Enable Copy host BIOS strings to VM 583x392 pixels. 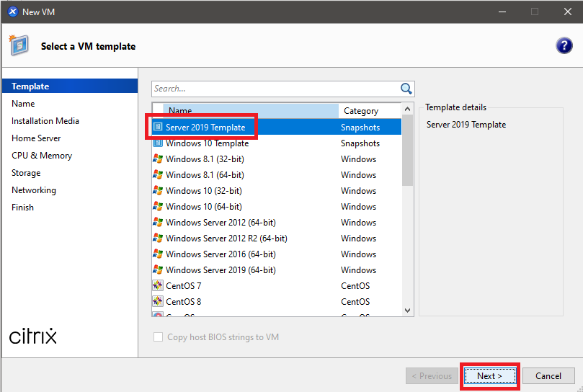point(158,337)
